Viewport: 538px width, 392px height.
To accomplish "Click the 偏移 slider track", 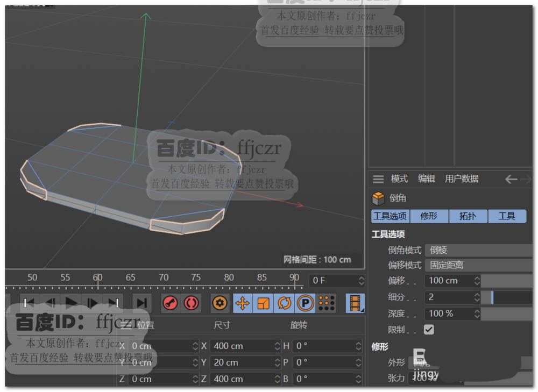I will [507, 281].
